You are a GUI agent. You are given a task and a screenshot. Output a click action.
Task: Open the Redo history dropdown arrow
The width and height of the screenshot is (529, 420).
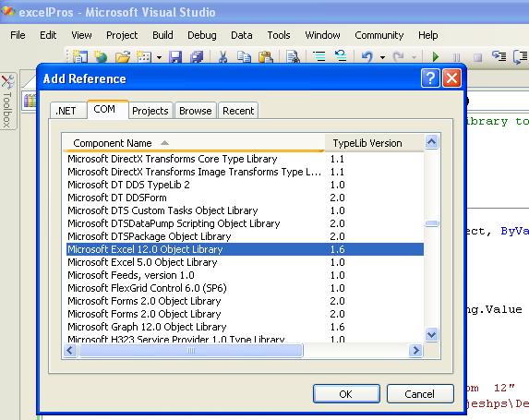(414, 57)
